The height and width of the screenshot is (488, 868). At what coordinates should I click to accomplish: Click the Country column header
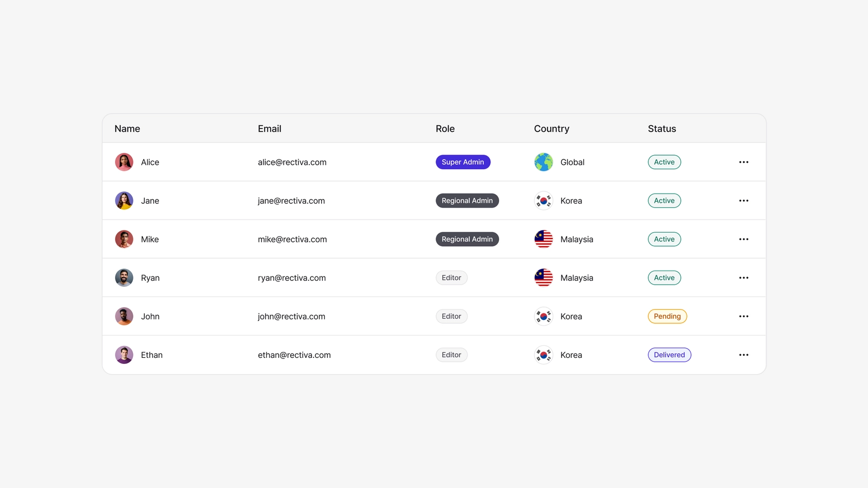tap(552, 129)
